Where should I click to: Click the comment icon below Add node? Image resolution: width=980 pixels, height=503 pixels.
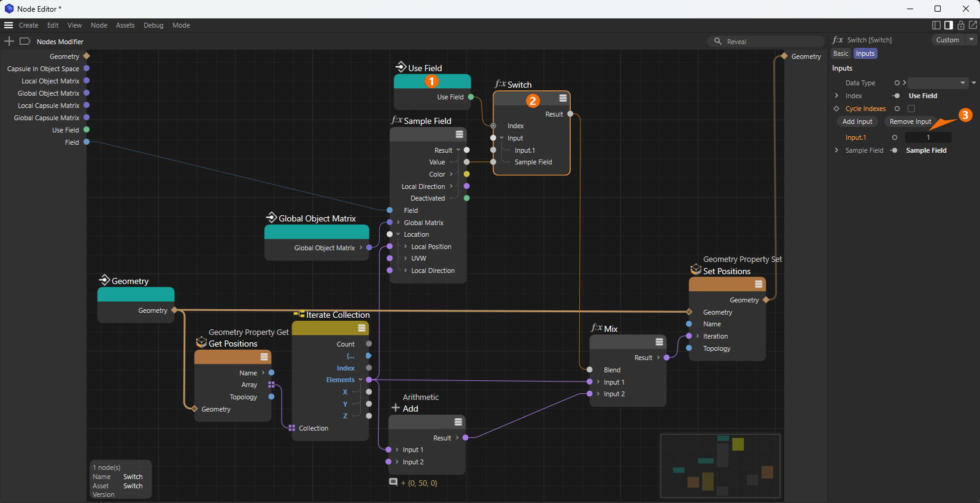[393, 482]
